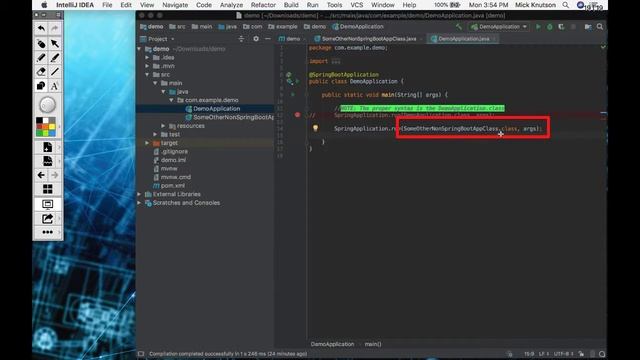This screenshot has width=640, height=360.
Task: Click 'main()' in bottom editor breadcrumb
Action: (373, 344)
